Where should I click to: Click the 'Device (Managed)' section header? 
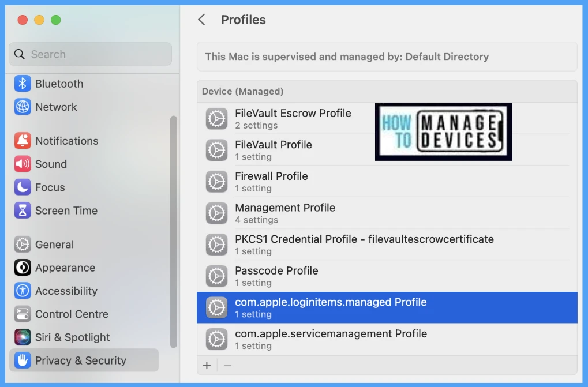point(242,91)
